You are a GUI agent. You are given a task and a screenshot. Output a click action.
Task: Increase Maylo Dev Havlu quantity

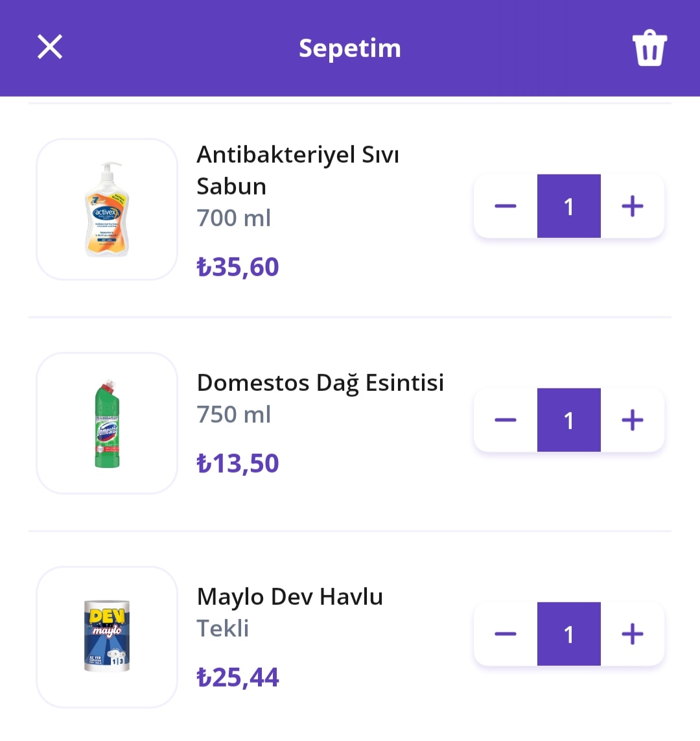click(x=633, y=634)
